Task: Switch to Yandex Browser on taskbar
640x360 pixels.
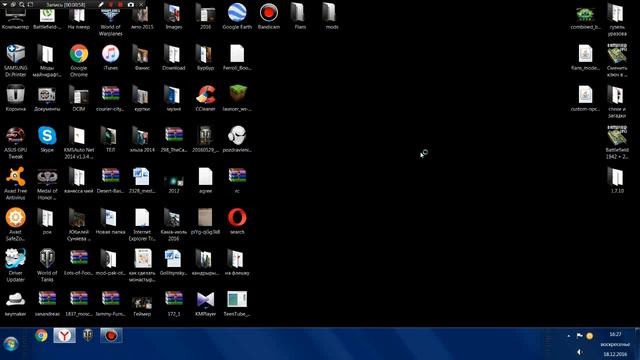Action: click(x=64, y=336)
